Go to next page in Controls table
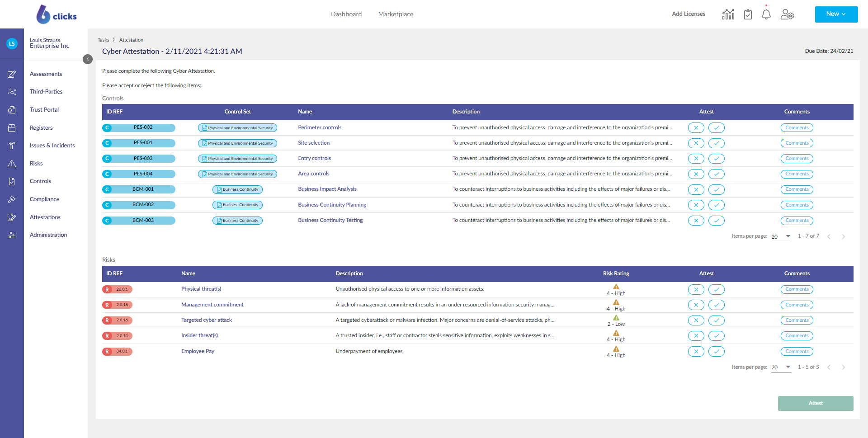868x438 pixels. tap(844, 236)
